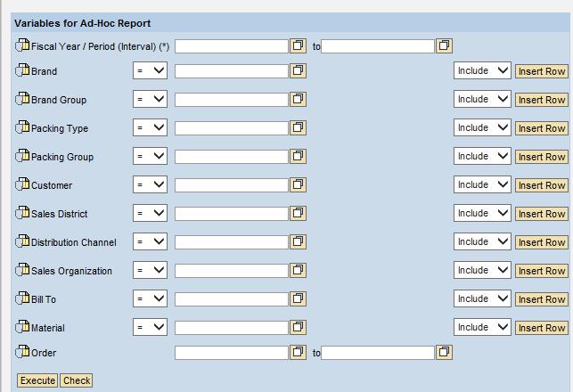
Task: Click the variable icon beside Material
Action: [x=22, y=327]
